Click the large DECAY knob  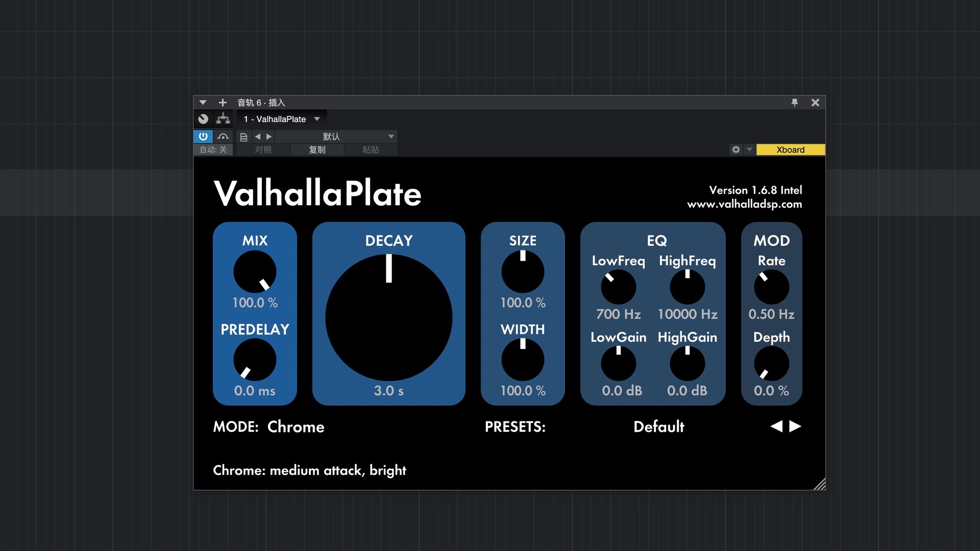pos(389,317)
